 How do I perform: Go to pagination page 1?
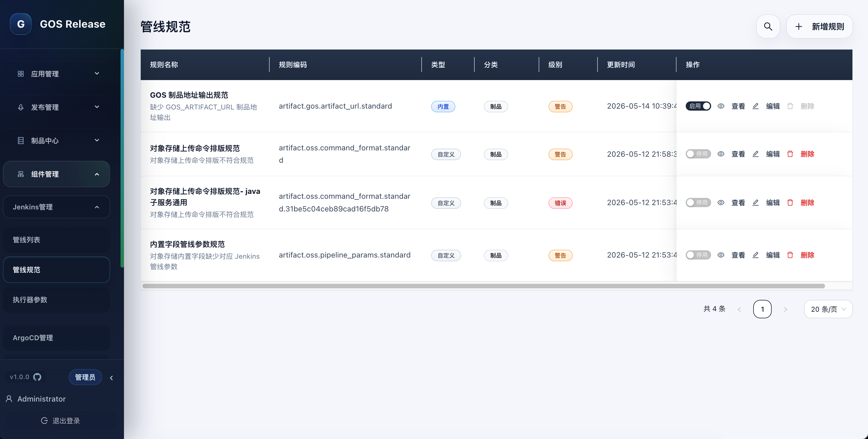[x=762, y=309]
